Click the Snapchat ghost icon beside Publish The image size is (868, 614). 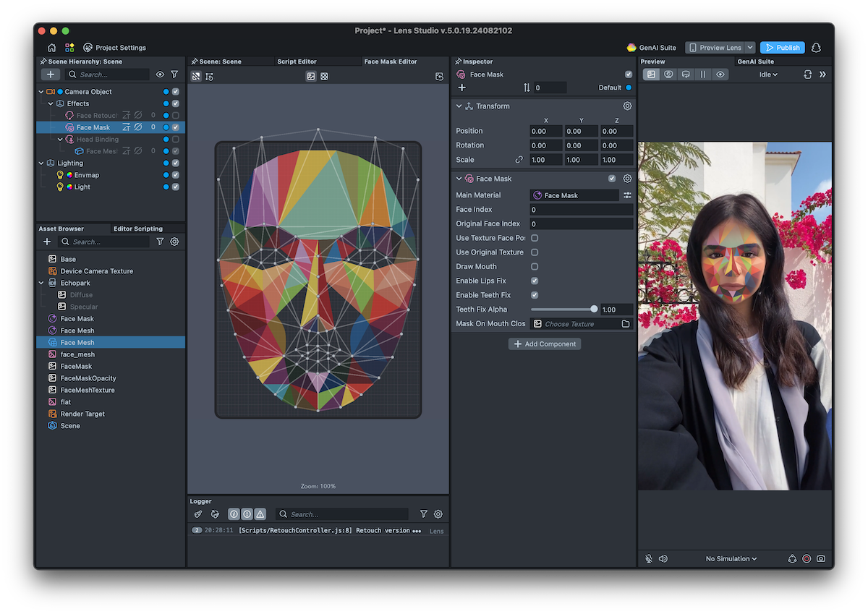point(817,48)
